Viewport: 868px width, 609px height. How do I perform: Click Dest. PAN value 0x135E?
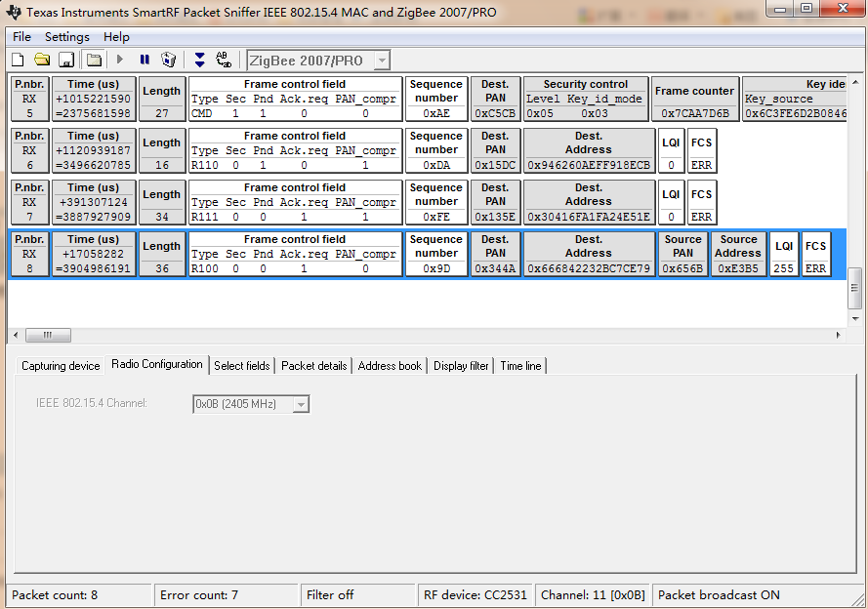pyautogui.click(x=495, y=217)
